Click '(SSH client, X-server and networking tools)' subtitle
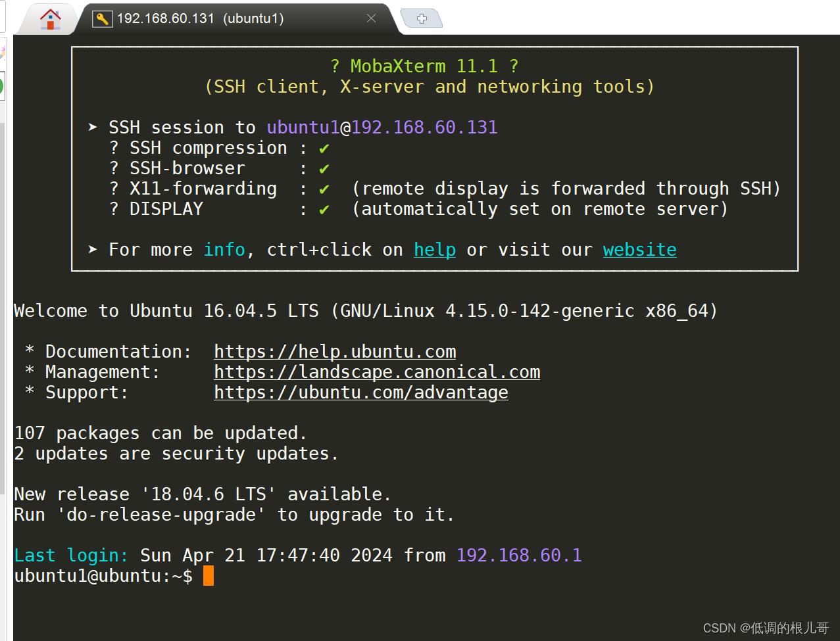The image size is (840, 641). [430, 87]
